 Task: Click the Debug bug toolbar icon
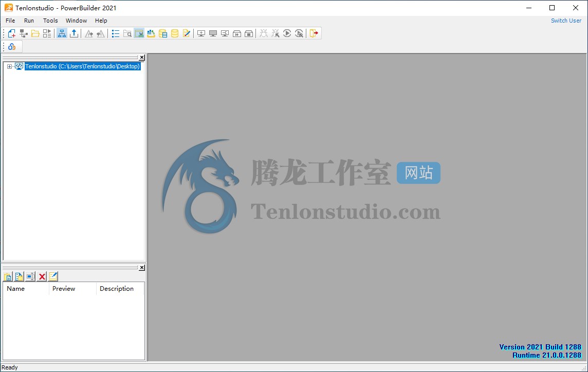tap(264, 34)
